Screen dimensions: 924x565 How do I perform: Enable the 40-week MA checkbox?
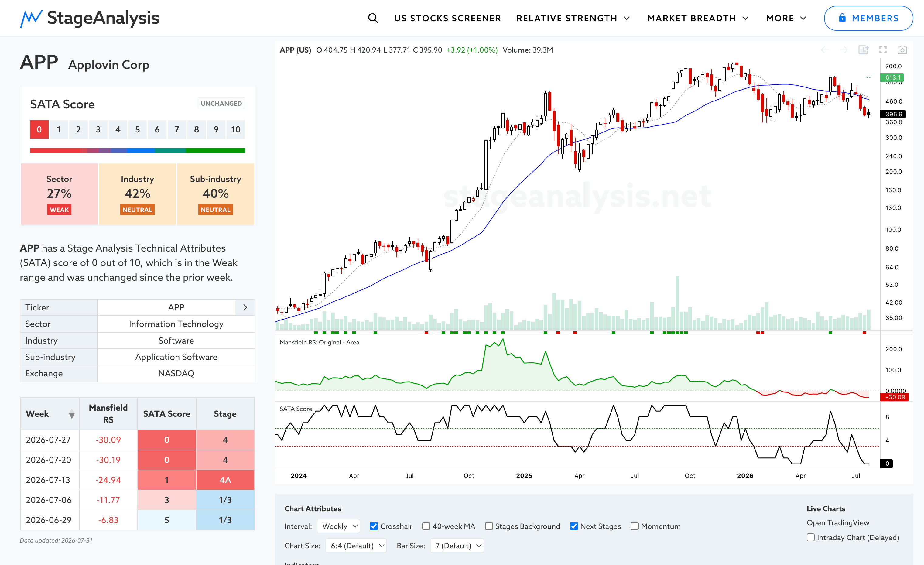pos(426,526)
